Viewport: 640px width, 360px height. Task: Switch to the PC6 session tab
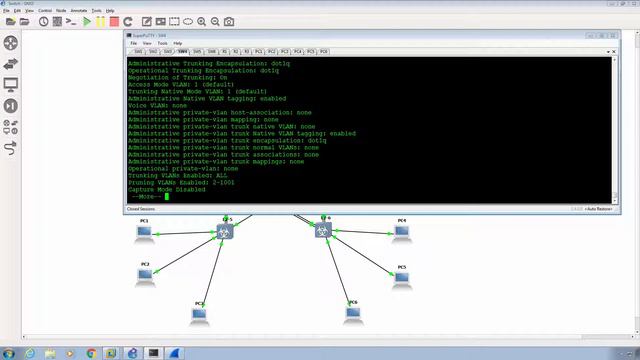point(324,52)
